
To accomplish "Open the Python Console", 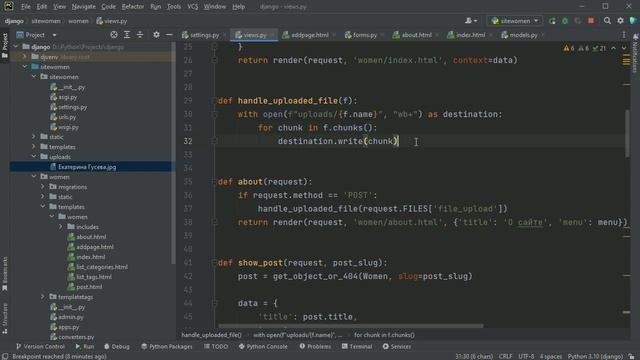I will pyautogui.click(x=263, y=347).
